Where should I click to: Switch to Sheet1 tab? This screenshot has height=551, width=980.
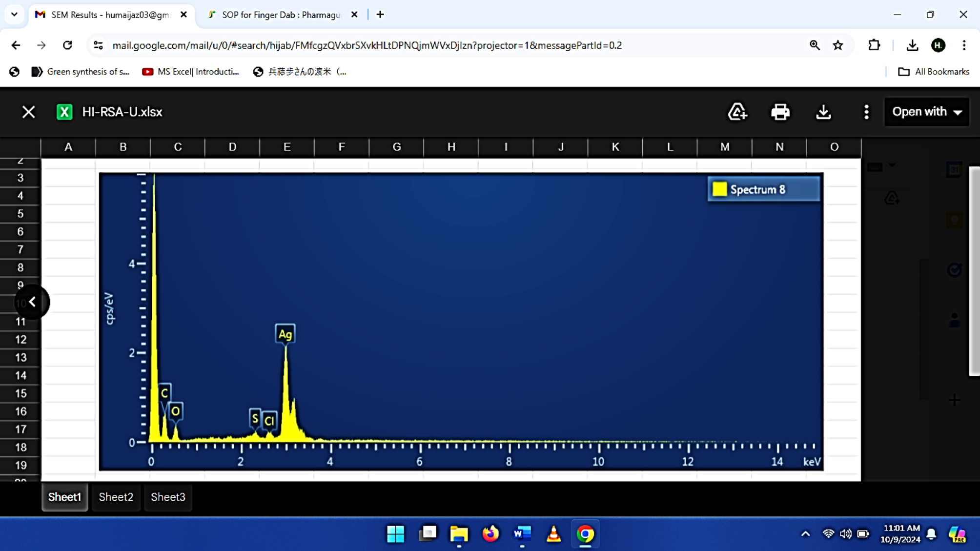64,497
